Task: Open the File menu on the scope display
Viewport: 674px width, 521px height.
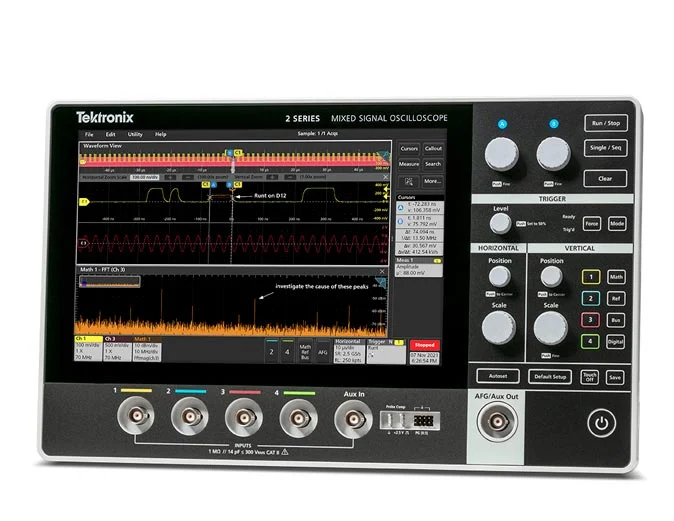Action: 89,134
